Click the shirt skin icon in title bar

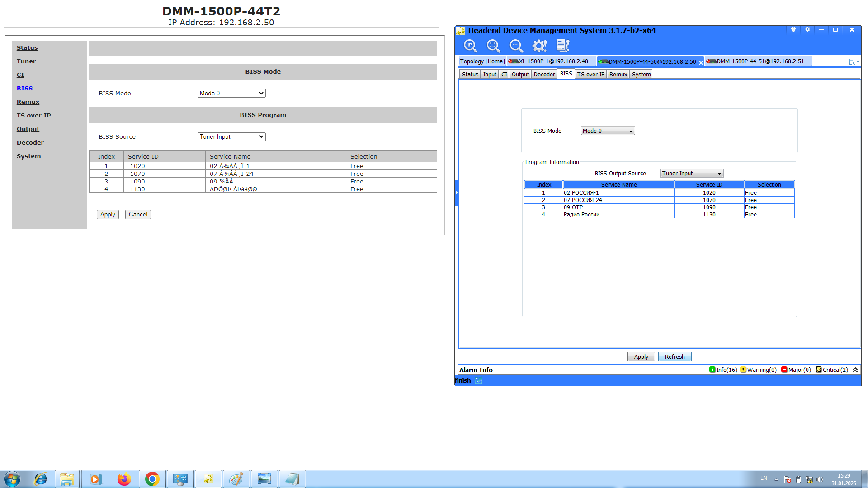[793, 30]
